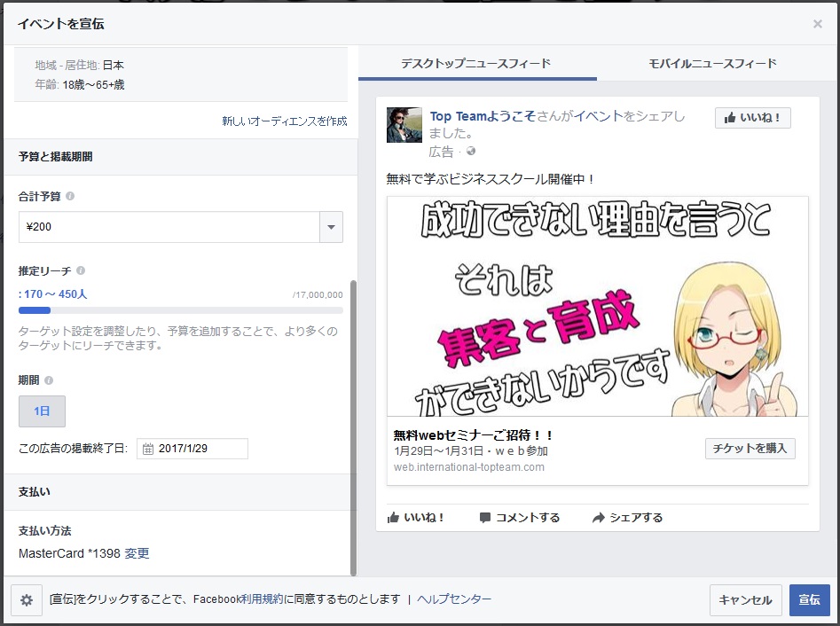
Task: Click 新しいオーディエンスを作成 link
Action: tap(284, 121)
